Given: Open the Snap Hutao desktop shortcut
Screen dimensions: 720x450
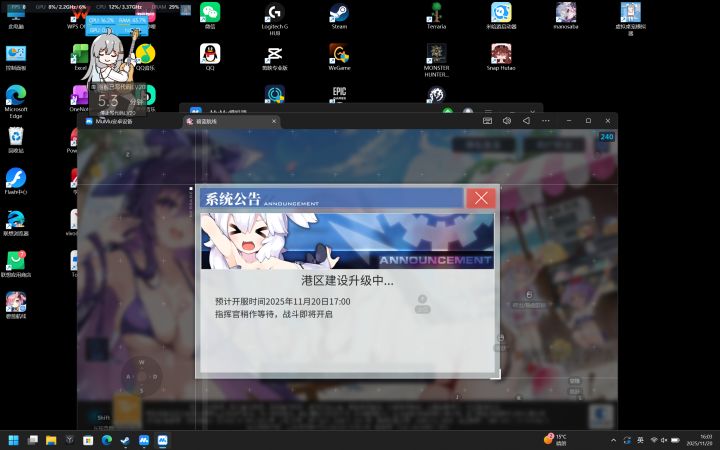Looking at the screenshot, I should coord(501,57).
